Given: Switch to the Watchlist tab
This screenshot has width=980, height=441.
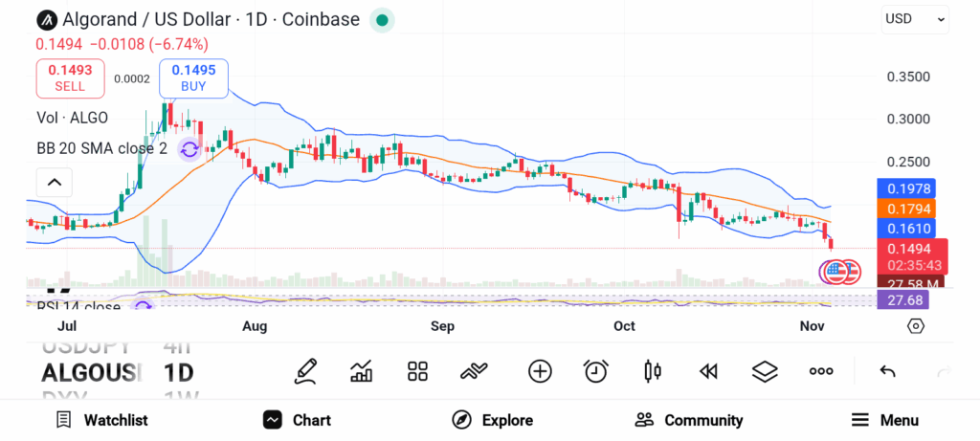Looking at the screenshot, I should 101,420.
